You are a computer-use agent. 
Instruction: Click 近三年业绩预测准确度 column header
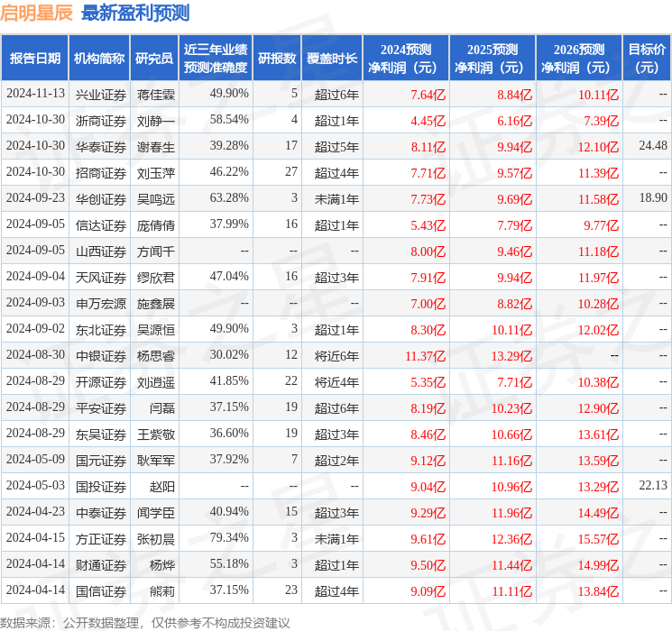(x=215, y=59)
